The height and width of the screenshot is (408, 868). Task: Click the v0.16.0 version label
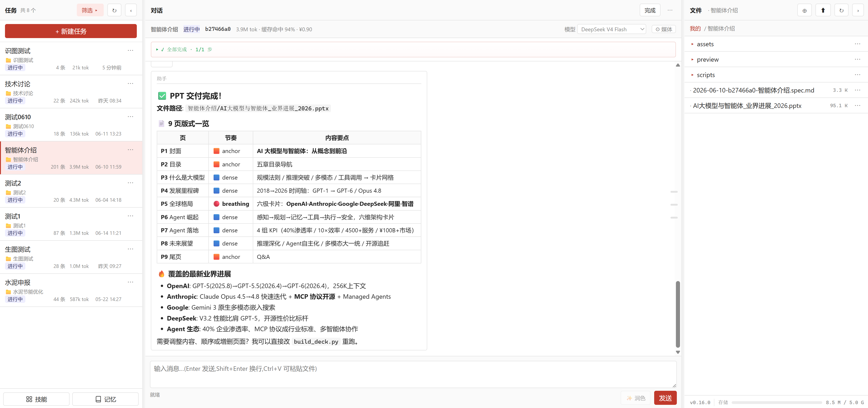(700, 403)
